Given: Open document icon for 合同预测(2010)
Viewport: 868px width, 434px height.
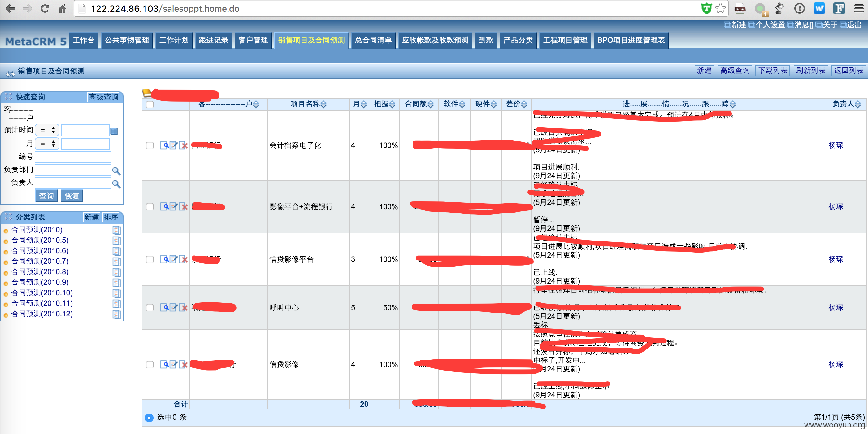Looking at the screenshot, I should pos(117,230).
